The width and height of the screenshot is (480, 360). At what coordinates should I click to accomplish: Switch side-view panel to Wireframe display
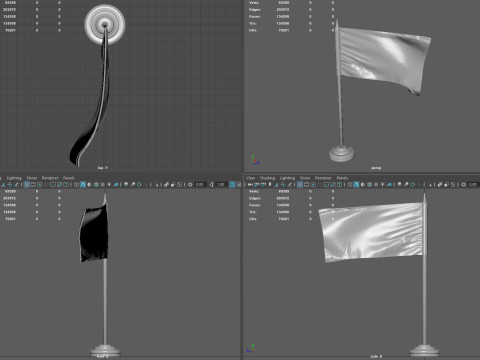tap(350, 184)
